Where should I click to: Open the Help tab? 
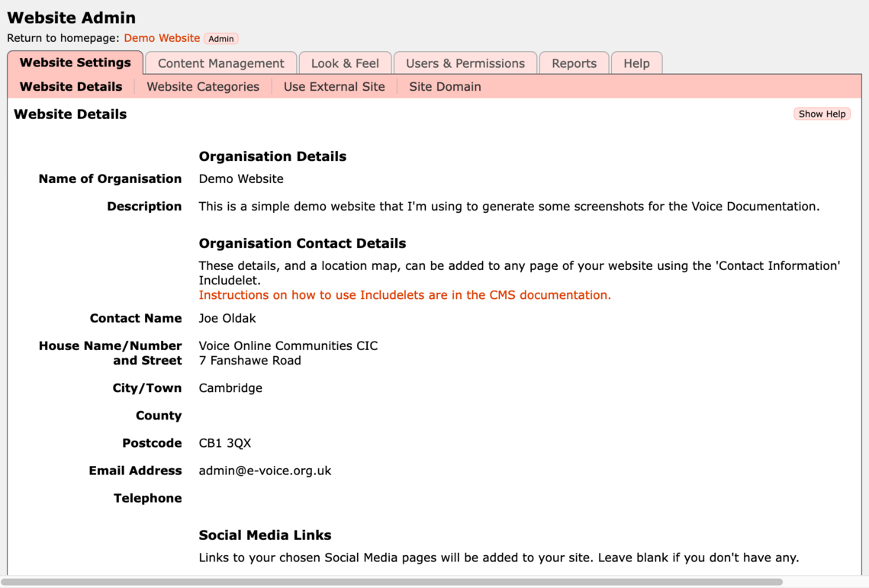click(636, 63)
